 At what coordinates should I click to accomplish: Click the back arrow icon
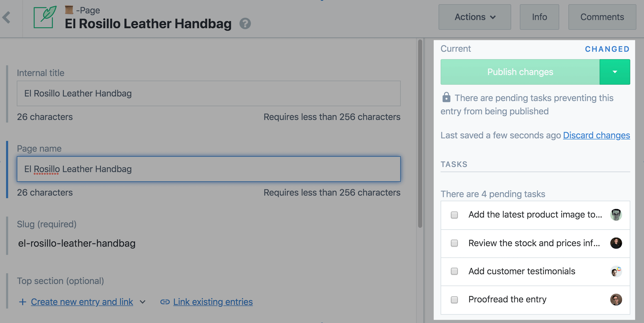(x=6, y=18)
